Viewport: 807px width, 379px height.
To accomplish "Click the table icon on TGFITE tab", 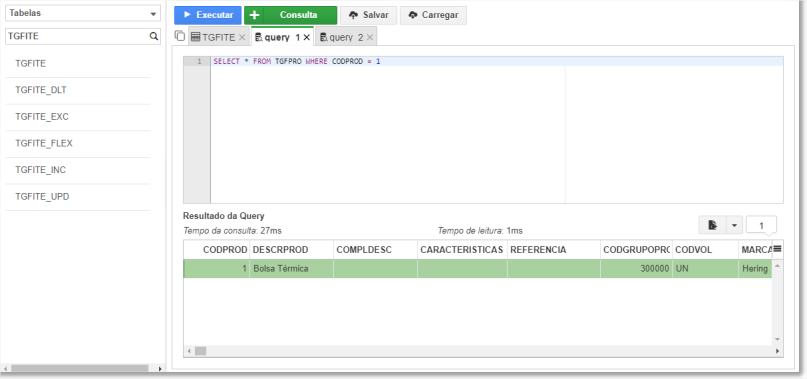I will pos(196,37).
